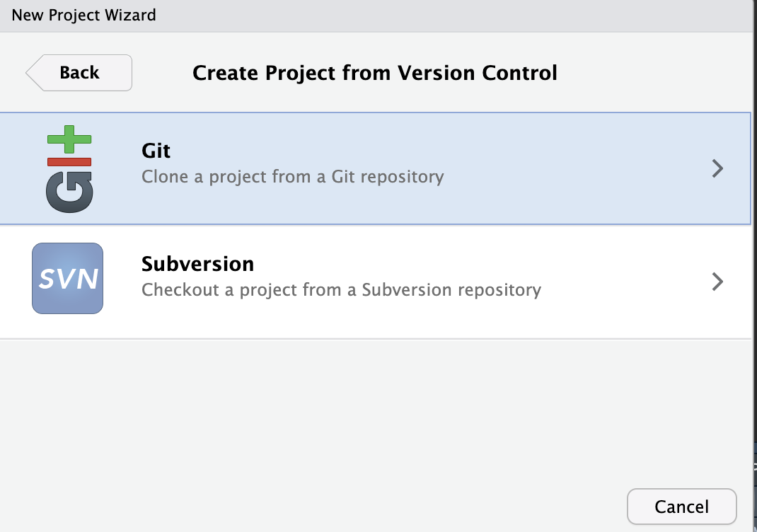757x532 pixels.
Task: Click the pointed arrow tip of Back button
Action: point(32,73)
